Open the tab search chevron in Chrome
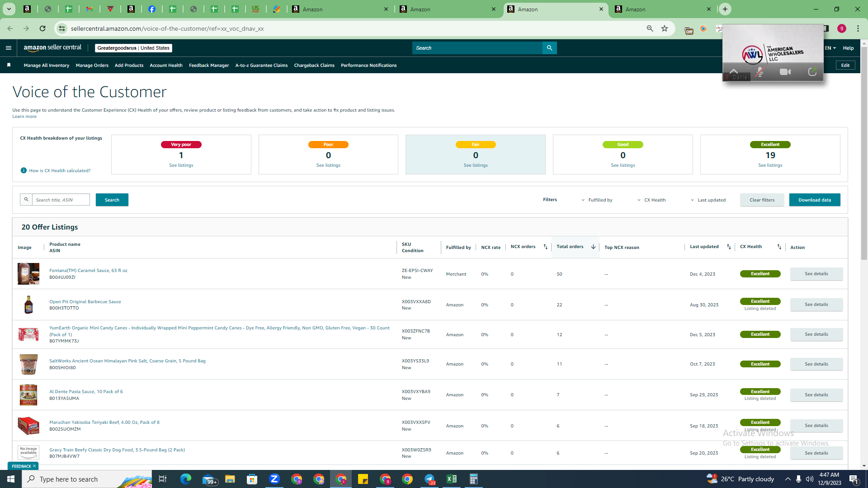This screenshot has height=488, width=868. [x=9, y=9]
